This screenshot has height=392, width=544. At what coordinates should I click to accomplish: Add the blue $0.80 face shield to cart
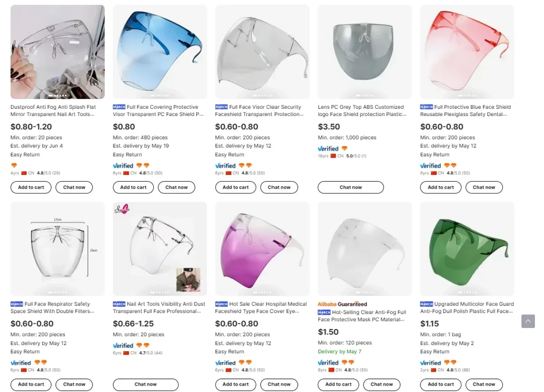[133, 187]
